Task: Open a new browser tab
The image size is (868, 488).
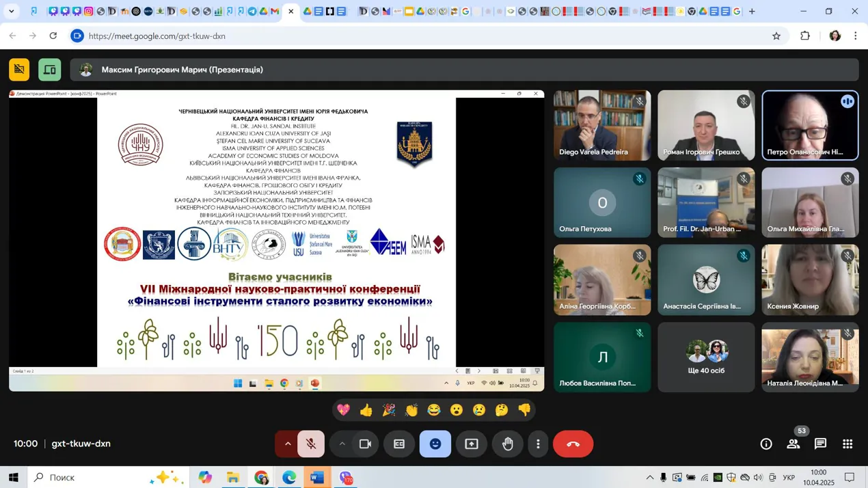Action: pyautogui.click(x=752, y=12)
